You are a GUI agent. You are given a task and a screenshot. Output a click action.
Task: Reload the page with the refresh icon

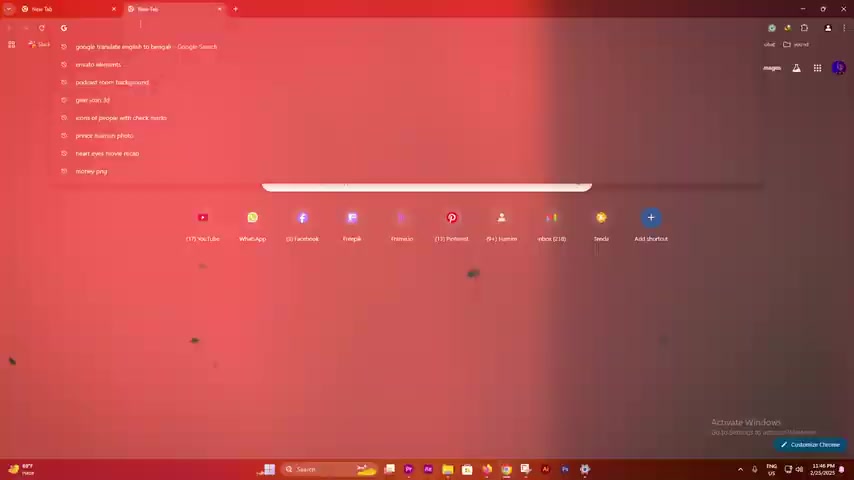41,28
